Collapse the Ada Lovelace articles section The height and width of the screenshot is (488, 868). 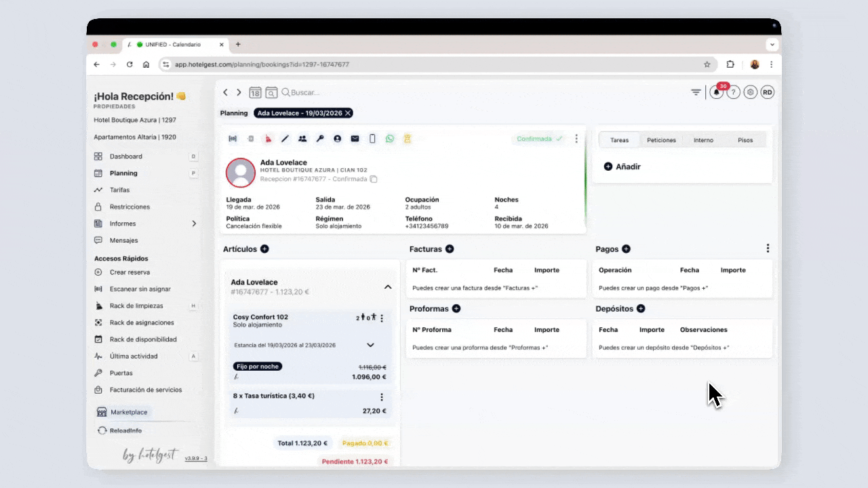tap(388, 287)
